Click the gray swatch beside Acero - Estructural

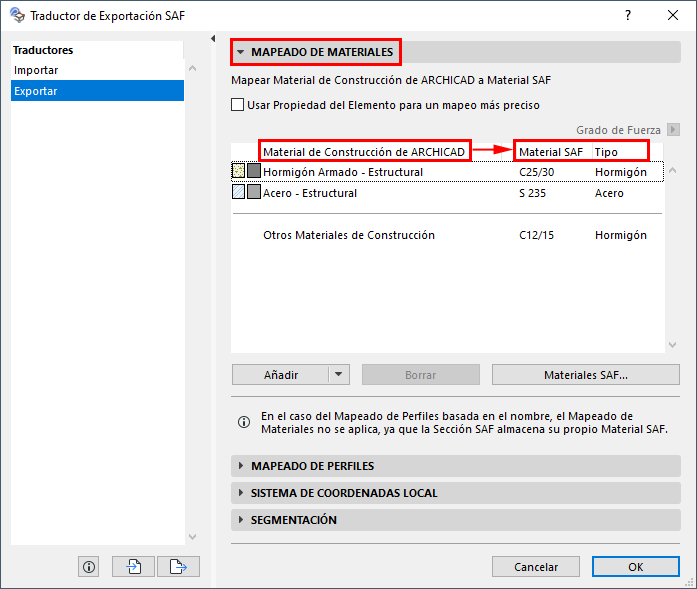(x=254, y=192)
